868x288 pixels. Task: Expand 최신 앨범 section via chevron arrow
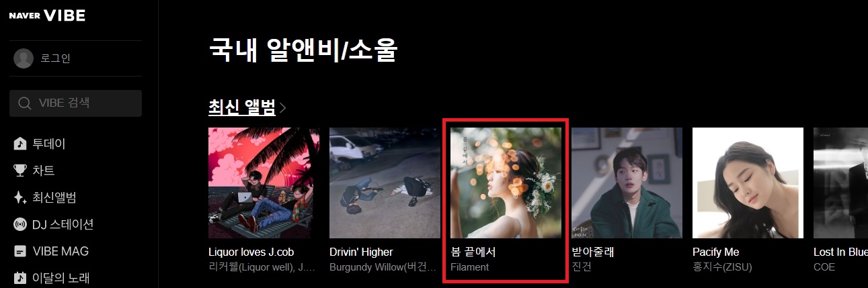283,107
